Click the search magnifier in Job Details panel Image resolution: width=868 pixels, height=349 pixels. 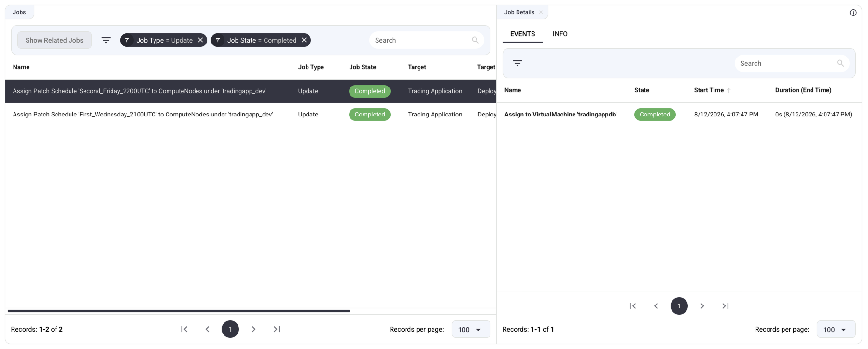point(840,63)
